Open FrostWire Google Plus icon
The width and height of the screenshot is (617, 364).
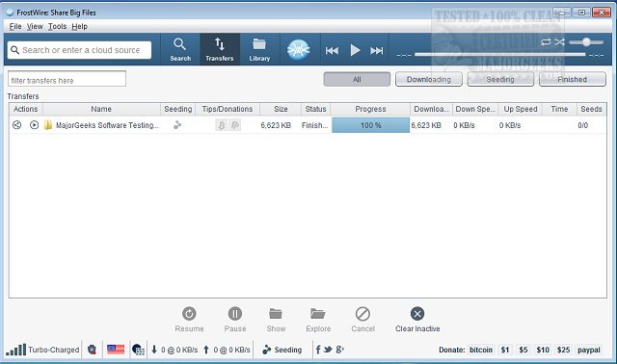click(340, 350)
